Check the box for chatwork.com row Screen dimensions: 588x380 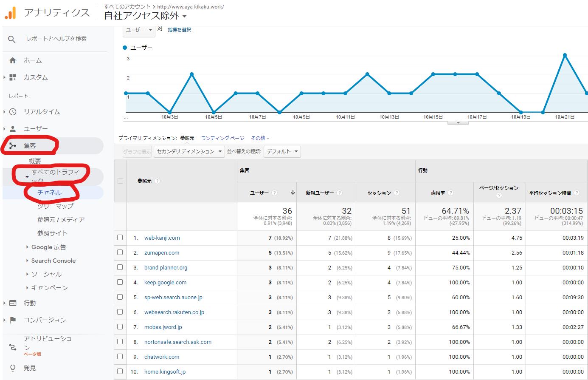[120, 357]
